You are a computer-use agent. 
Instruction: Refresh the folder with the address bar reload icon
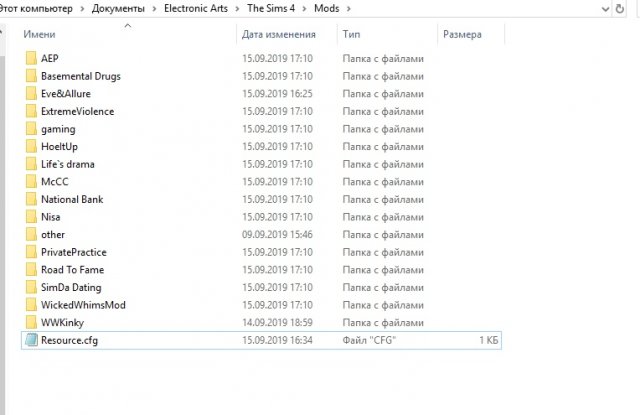point(619,9)
